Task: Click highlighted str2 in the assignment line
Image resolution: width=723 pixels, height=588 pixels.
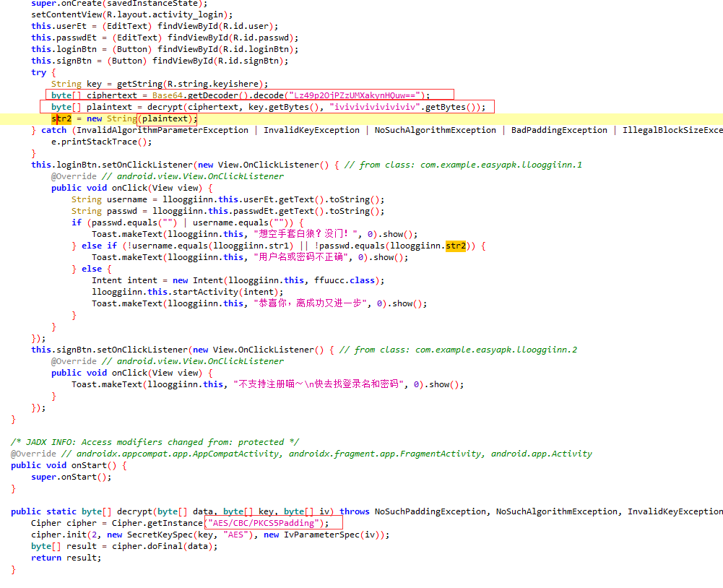Action: (61, 118)
